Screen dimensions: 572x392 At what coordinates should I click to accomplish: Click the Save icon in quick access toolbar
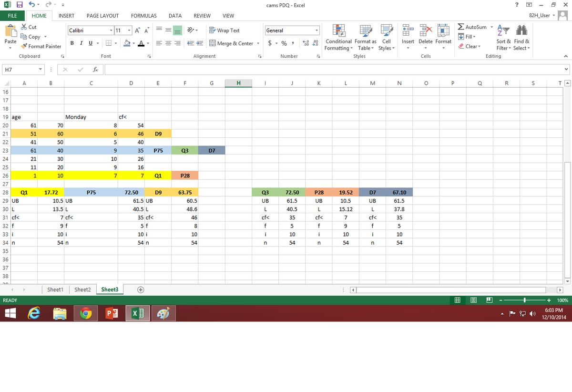20,5
